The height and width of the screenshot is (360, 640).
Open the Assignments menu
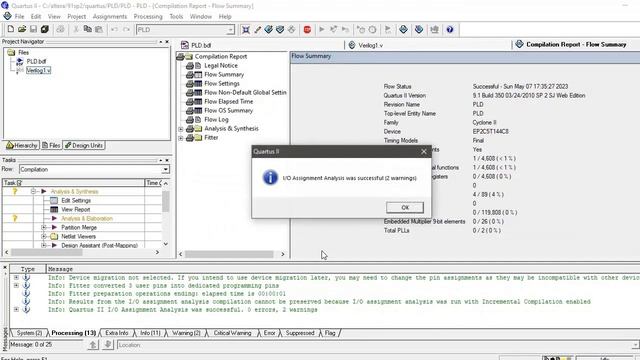tap(110, 16)
